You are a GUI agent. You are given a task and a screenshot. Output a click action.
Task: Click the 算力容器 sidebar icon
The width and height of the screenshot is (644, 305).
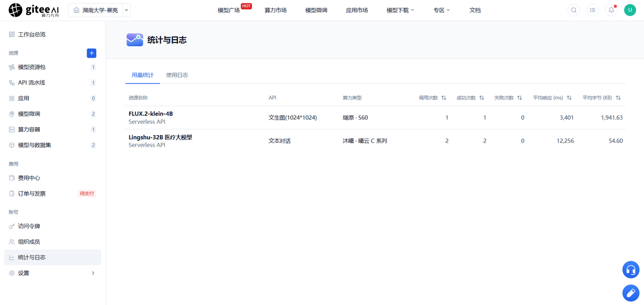pos(12,130)
